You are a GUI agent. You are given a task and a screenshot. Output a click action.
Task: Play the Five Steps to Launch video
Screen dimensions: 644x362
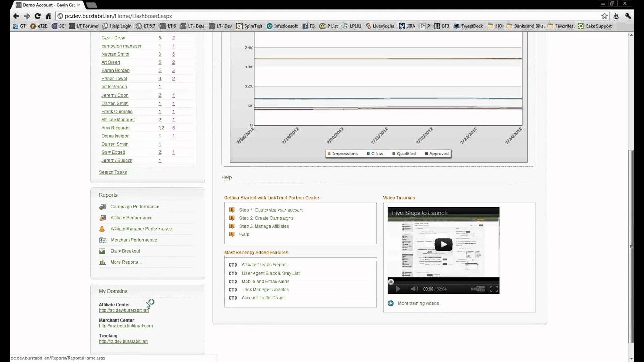(443, 245)
